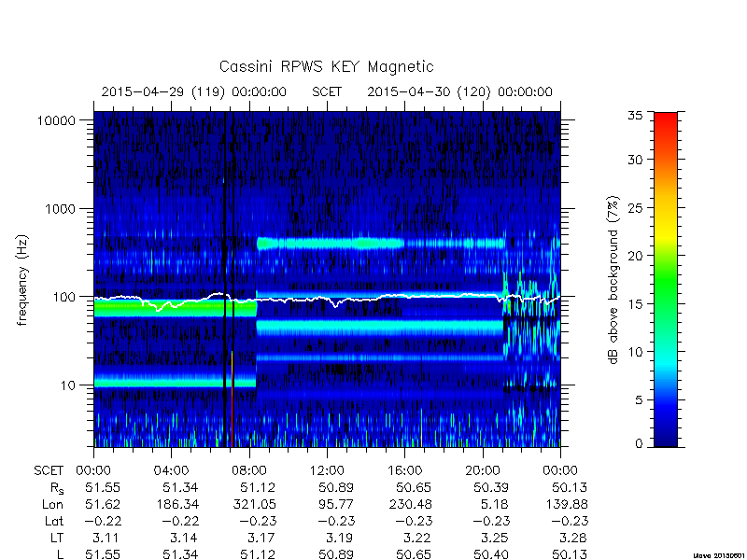The width and height of the screenshot is (747, 560).
Task: Select 50.89 in the L row
Action: click(336, 554)
